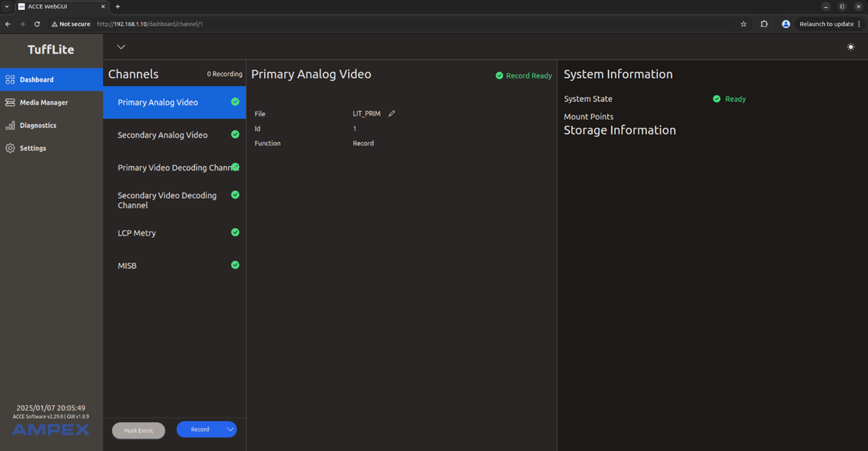The width and height of the screenshot is (868, 451).
Task: Click the green status check beside MISB
Action: (234, 265)
